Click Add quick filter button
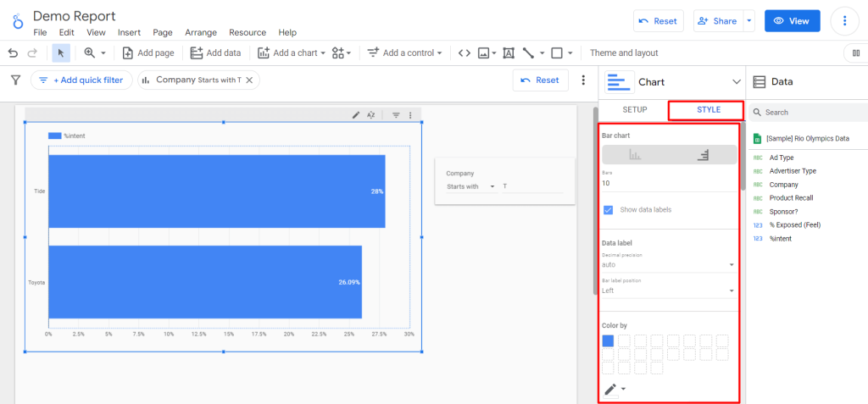Viewport: 868px width, 404px height. [81, 80]
